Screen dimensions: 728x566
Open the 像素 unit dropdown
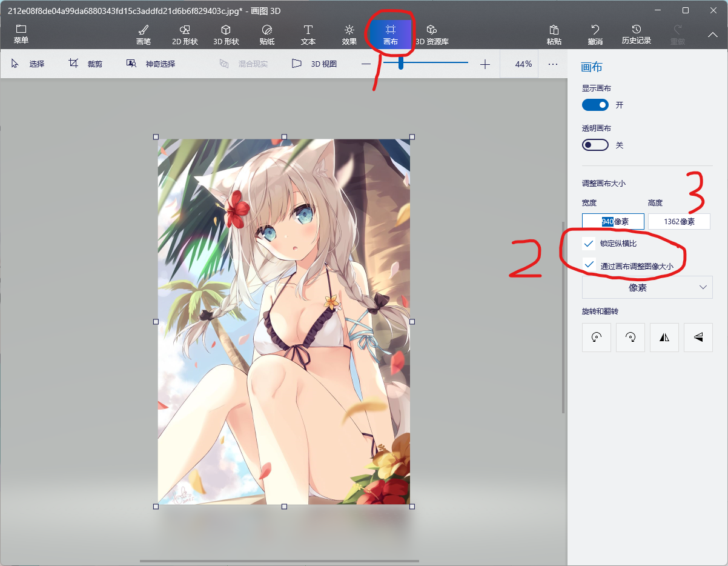coord(647,287)
